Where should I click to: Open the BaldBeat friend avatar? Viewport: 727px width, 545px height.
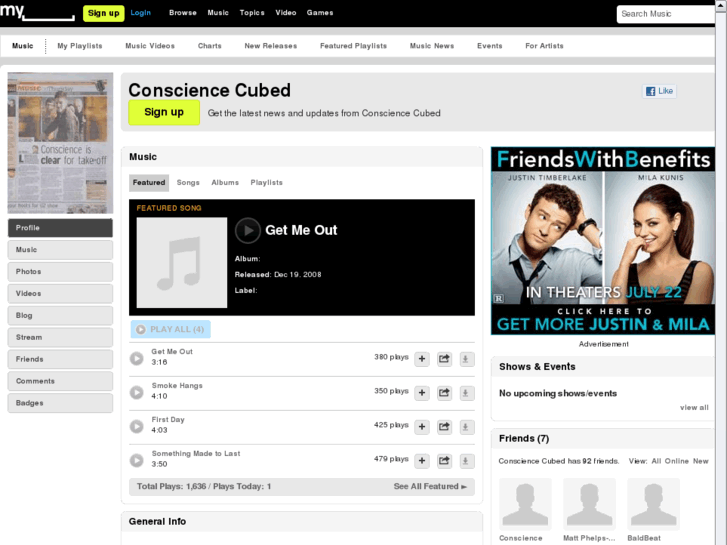click(653, 504)
